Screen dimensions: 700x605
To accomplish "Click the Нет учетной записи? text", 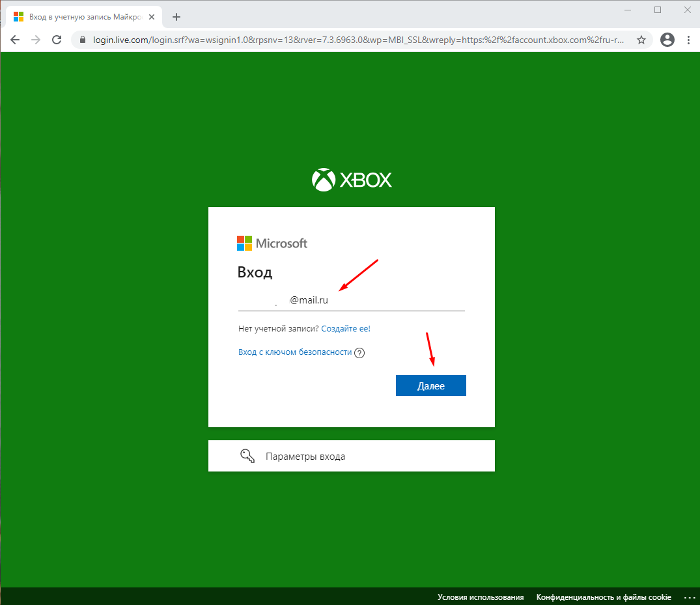I will pos(279,329).
